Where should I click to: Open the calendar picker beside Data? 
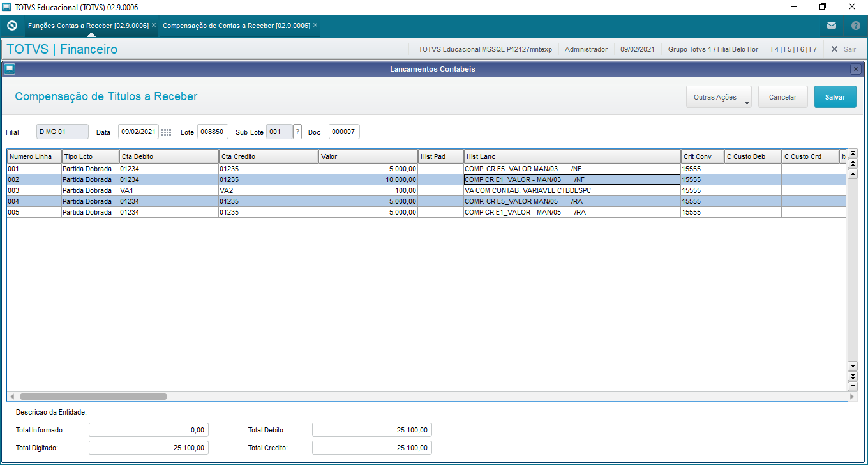[x=166, y=132]
